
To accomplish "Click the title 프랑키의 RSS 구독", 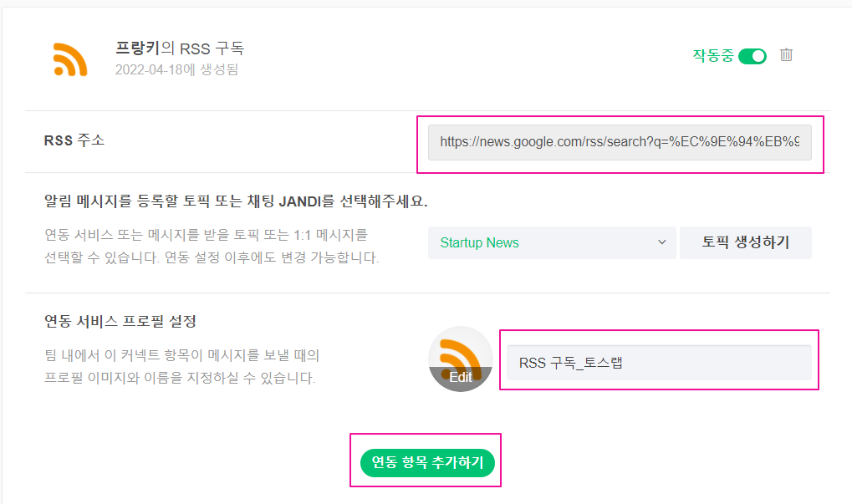I will click(180, 48).
